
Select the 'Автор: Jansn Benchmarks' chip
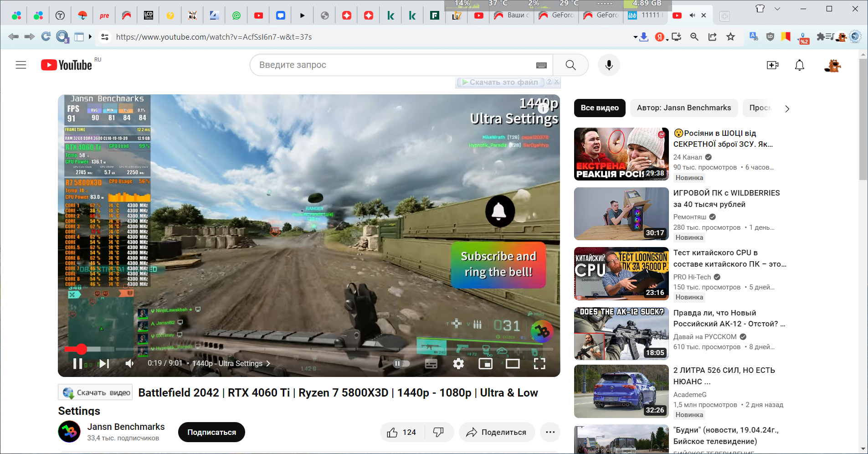[x=684, y=108]
